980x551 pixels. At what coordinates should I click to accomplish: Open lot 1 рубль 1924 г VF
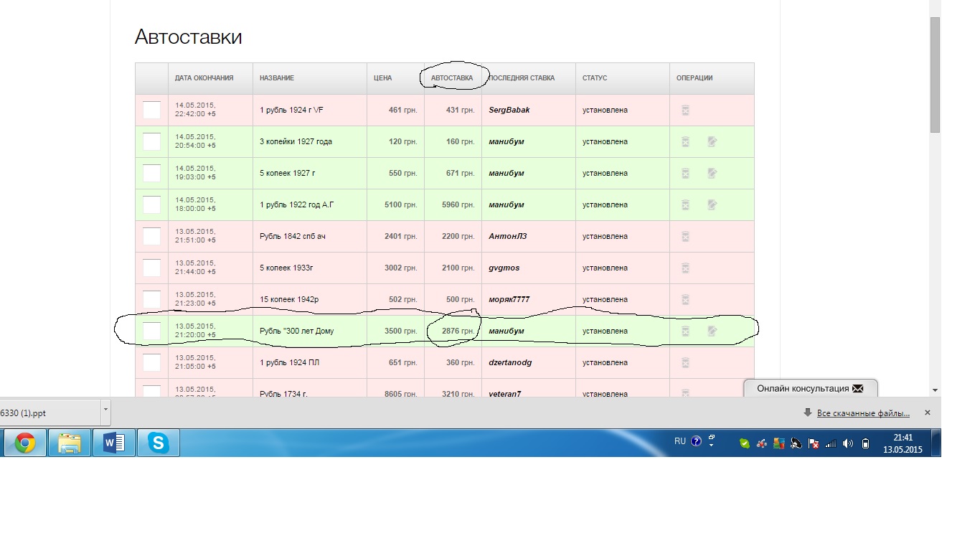coord(291,110)
